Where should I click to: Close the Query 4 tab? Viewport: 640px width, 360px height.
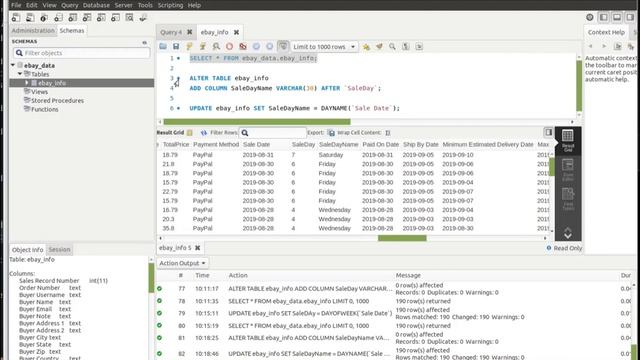coord(189,32)
